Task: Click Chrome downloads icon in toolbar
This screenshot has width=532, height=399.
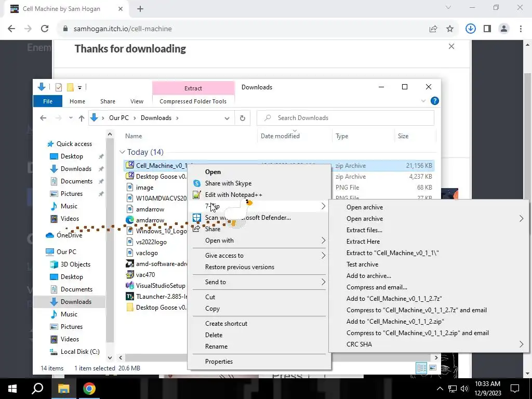Action: point(470,29)
